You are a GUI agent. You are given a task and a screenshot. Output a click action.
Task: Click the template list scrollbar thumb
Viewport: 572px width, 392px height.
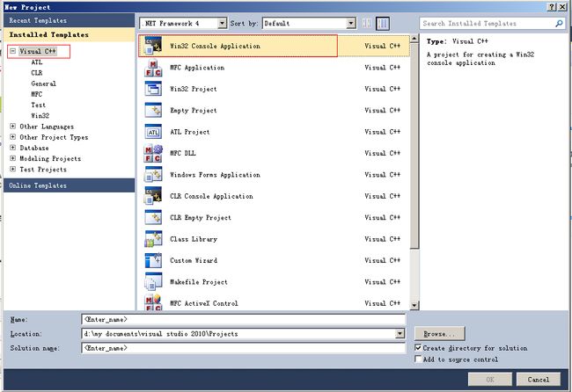point(414,146)
